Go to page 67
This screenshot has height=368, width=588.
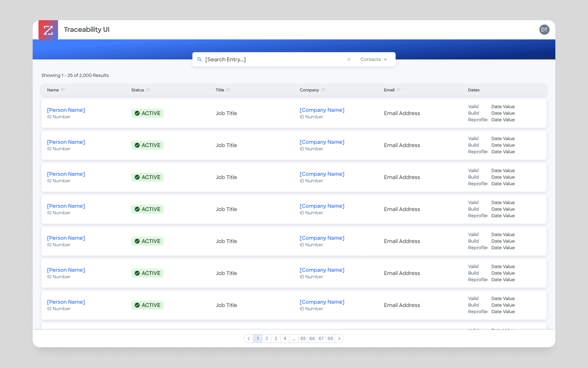coord(321,339)
